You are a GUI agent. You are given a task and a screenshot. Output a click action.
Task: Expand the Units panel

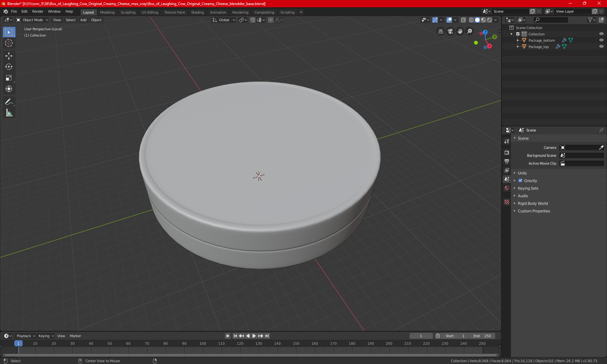(x=522, y=173)
